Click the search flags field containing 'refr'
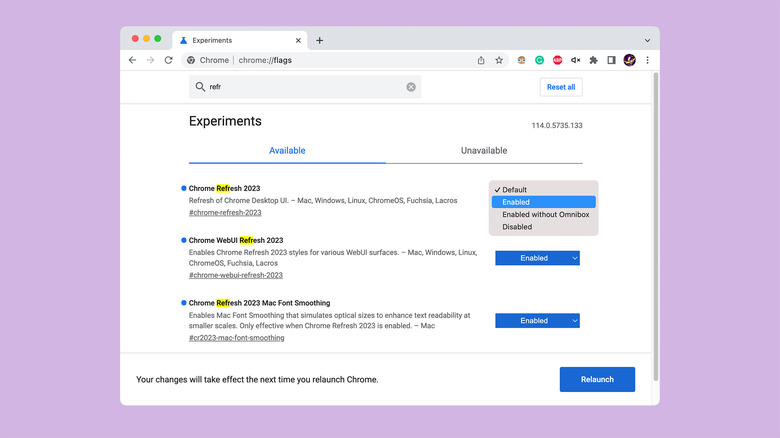Screen dimensions: 780x438 (305, 87)
